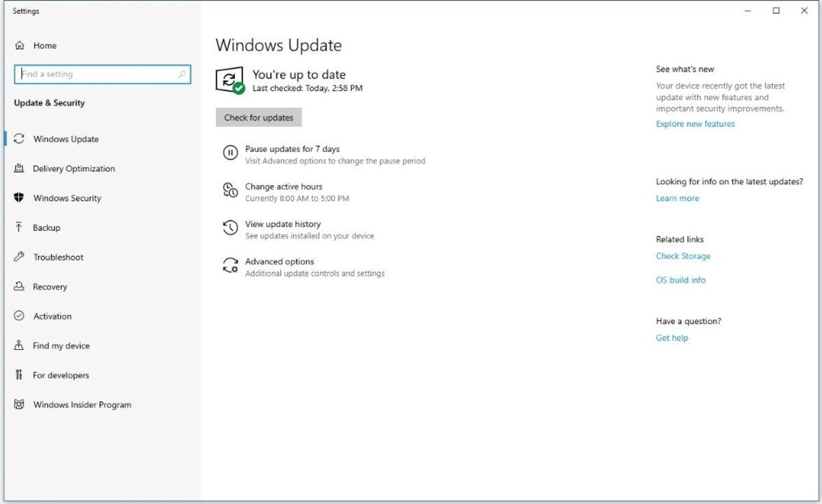The image size is (822, 504).
Task: Follow the Explore new features link
Action: [695, 123]
